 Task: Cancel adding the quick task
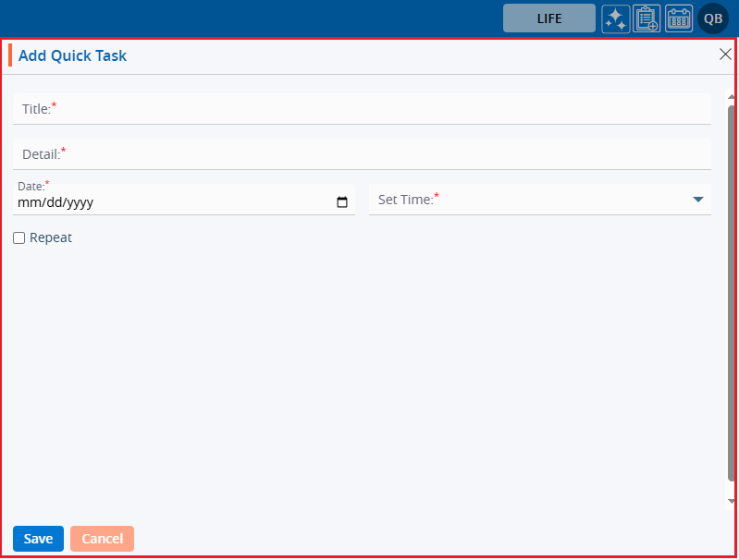tap(102, 539)
